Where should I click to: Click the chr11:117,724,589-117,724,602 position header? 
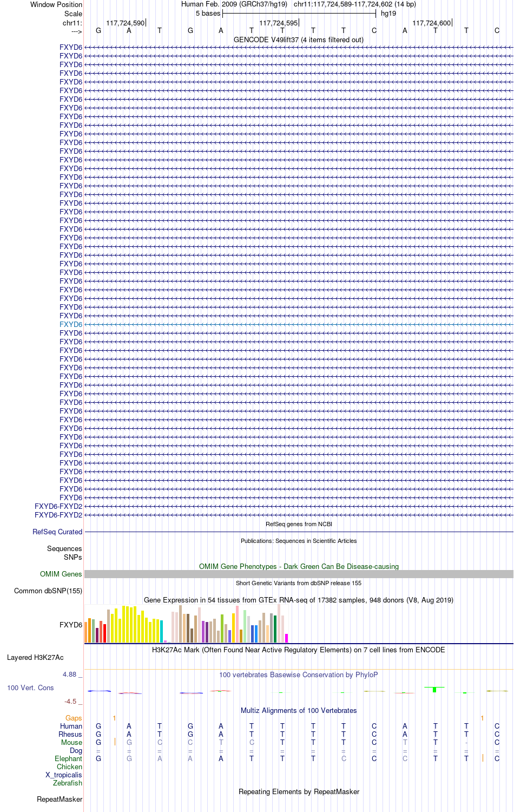pos(355,4)
